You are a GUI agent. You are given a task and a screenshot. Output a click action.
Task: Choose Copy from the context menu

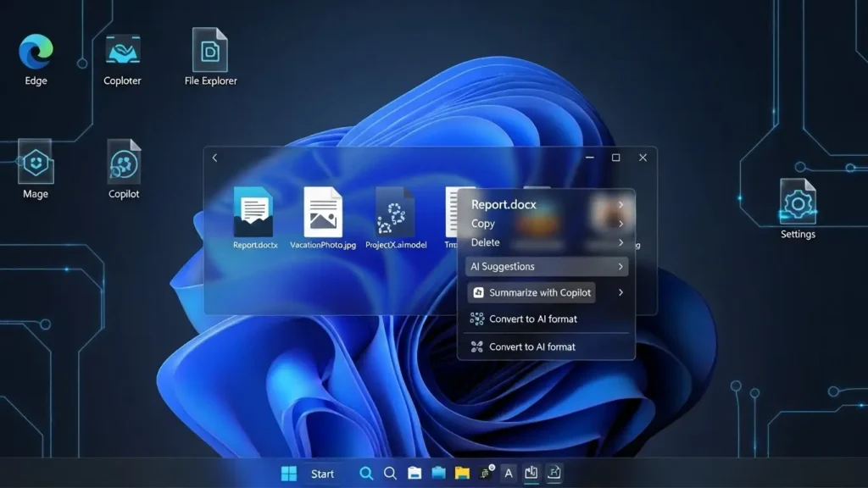(x=483, y=224)
